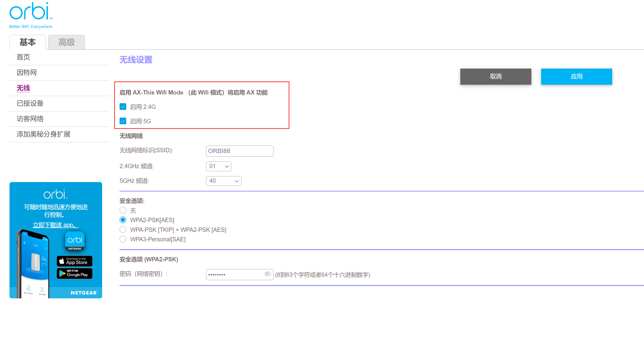This screenshot has height=351, width=644.
Task: Uncheck the 启用 5G checkbox
Action: (x=123, y=121)
